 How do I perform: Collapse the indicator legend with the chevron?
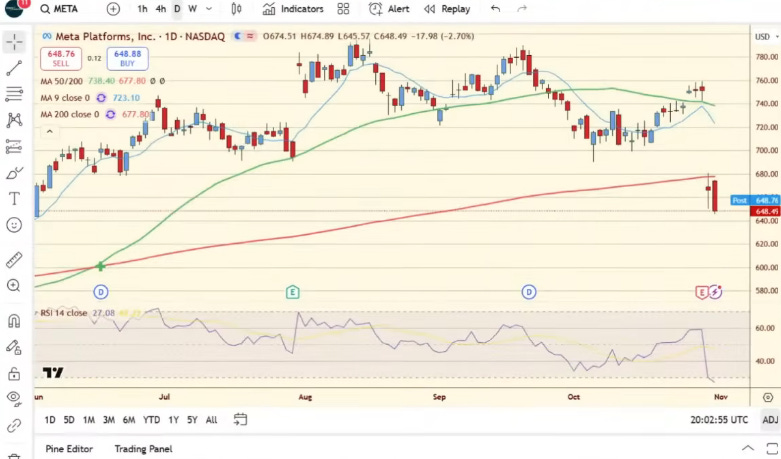tap(49, 132)
